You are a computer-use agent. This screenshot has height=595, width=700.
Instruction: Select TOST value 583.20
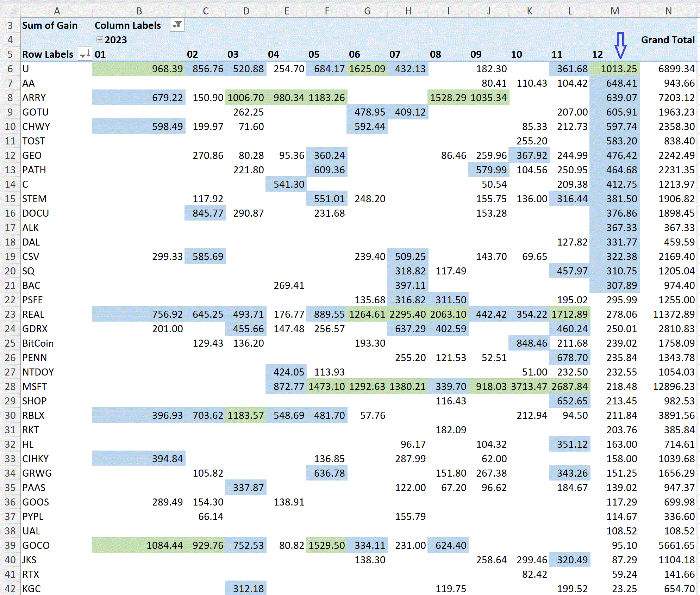615,141
